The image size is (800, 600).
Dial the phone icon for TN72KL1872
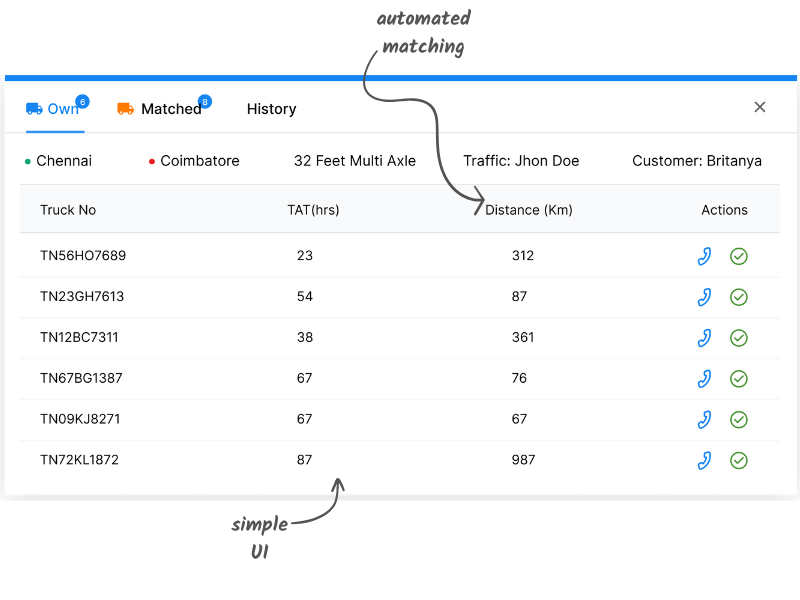click(704, 460)
